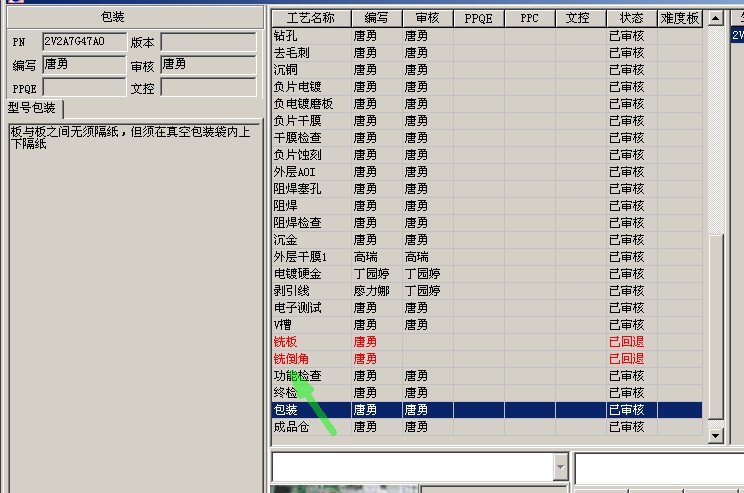Select the 负片蚀刻 process row
This screenshot has height=493, width=744.
coord(487,155)
